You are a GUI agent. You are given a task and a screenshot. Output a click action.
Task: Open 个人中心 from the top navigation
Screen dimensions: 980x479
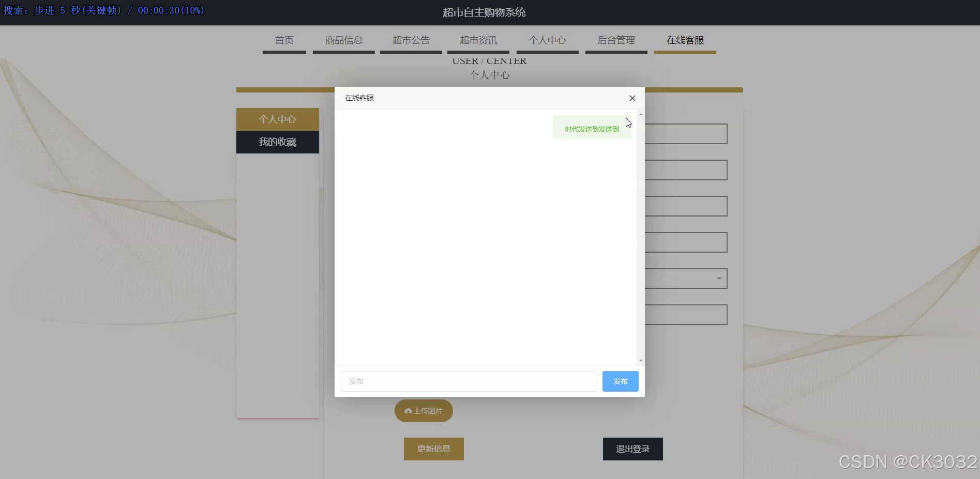(547, 40)
